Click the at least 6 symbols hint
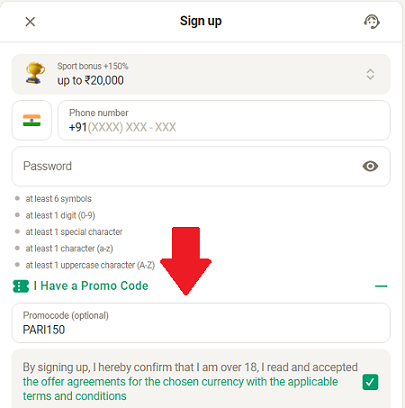405x408 pixels. 58,199
